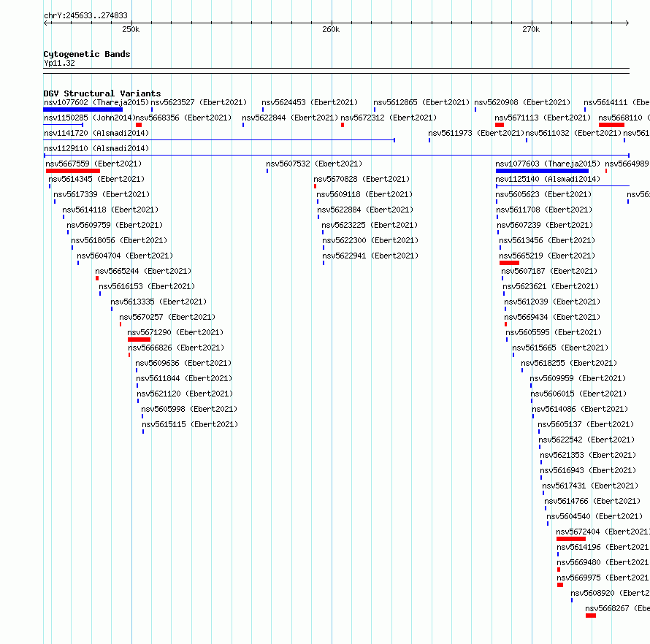Select nsv5622542 (Ebert2021) label
Screen dimensions: 650x644
point(586,440)
